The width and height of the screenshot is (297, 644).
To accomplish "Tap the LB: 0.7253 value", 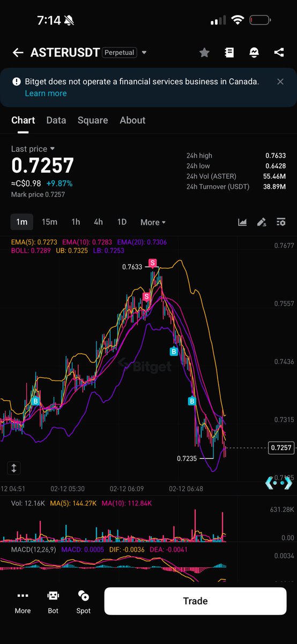I will tap(109, 251).
